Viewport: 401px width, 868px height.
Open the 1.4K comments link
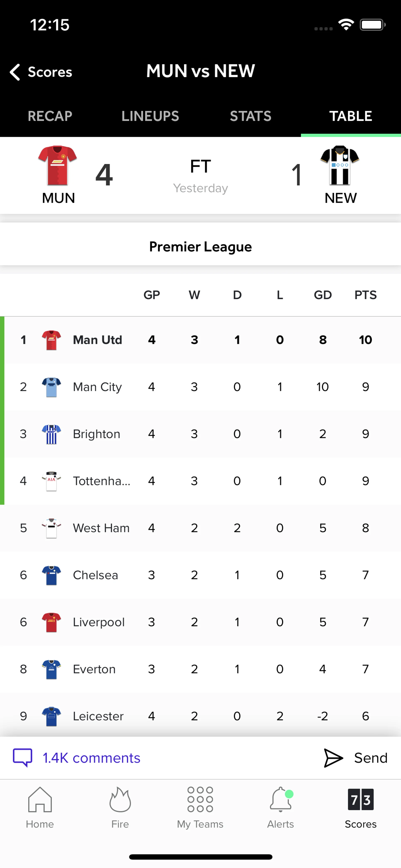click(x=91, y=758)
